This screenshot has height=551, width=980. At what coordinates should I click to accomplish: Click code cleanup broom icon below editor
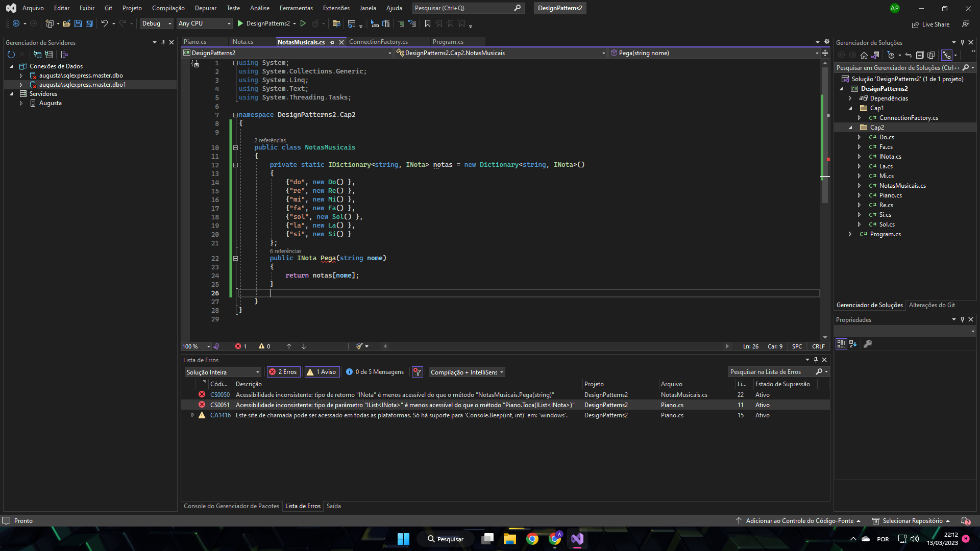[x=359, y=346]
